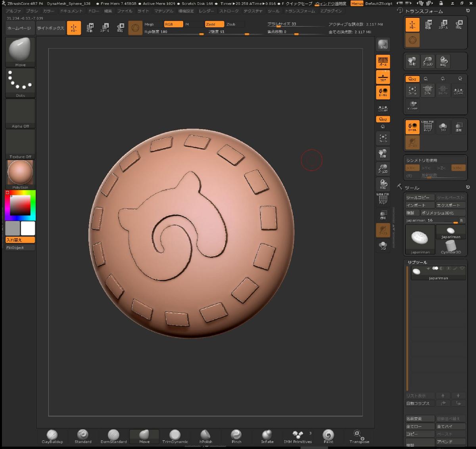
Task: Choose the DamStandard brush
Action: tap(113, 436)
